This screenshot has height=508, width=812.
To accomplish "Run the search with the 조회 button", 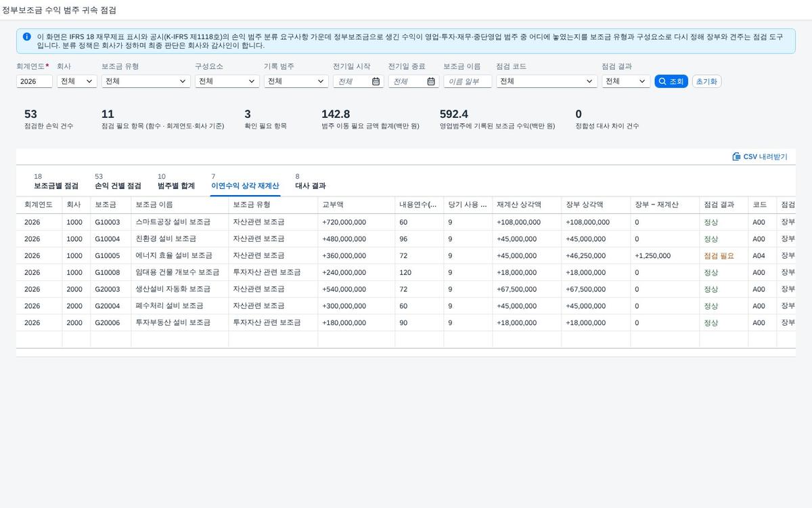I will [671, 81].
